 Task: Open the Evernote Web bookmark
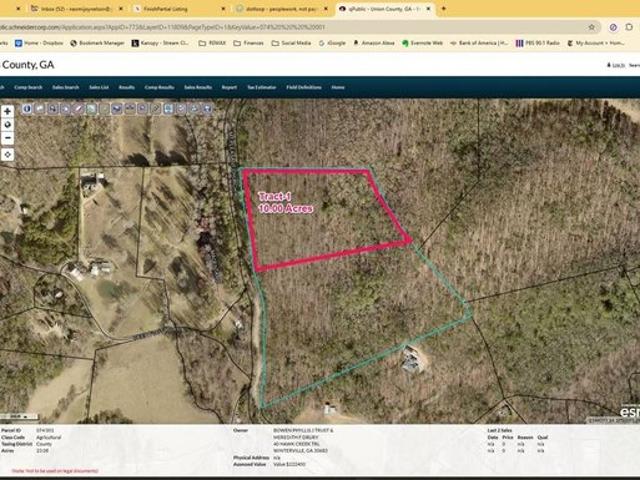point(422,43)
